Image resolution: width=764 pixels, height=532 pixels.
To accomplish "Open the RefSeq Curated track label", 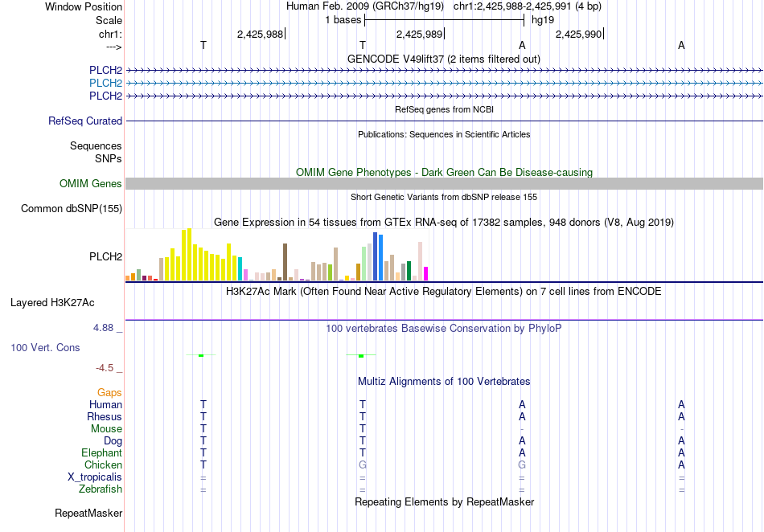I will pos(85,121).
